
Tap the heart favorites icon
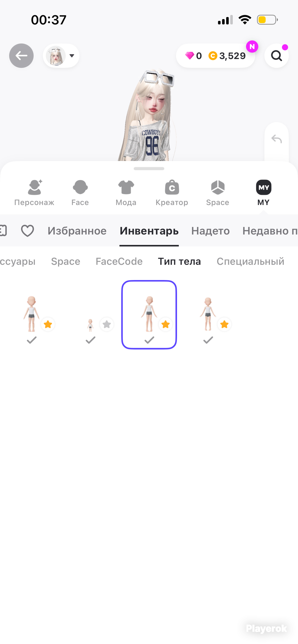tap(27, 231)
